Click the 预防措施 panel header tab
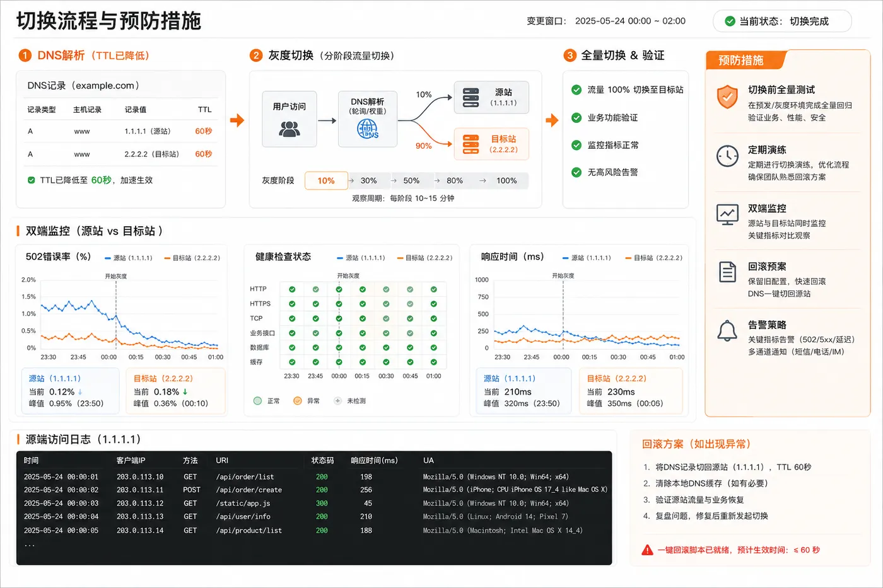 click(746, 61)
